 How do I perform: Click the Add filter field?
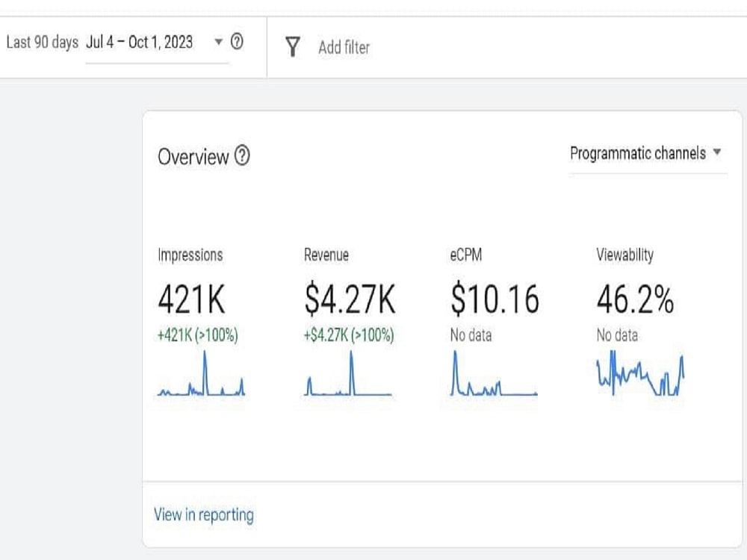pyautogui.click(x=344, y=47)
